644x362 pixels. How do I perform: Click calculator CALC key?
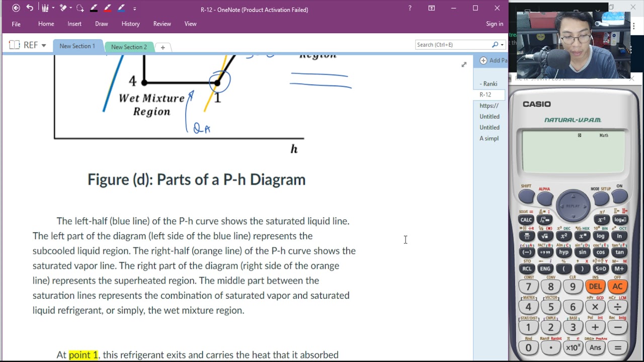click(x=526, y=220)
